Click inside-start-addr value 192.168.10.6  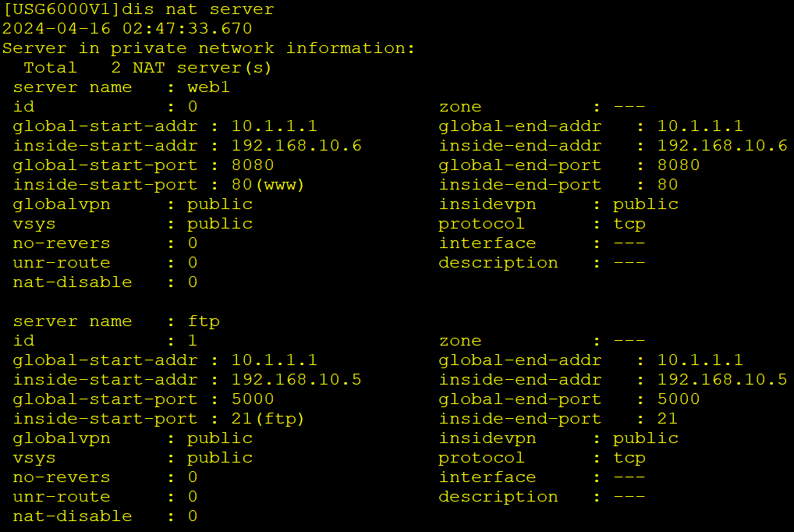click(296, 146)
